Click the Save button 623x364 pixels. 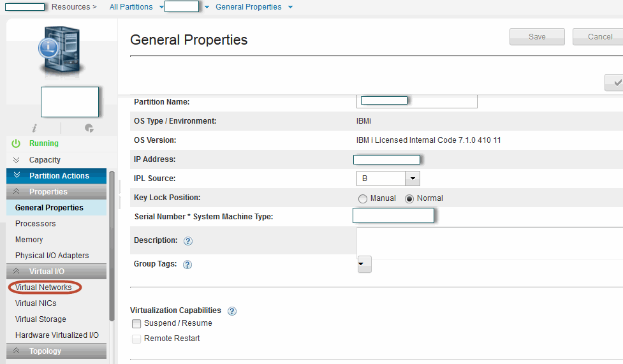[537, 37]
